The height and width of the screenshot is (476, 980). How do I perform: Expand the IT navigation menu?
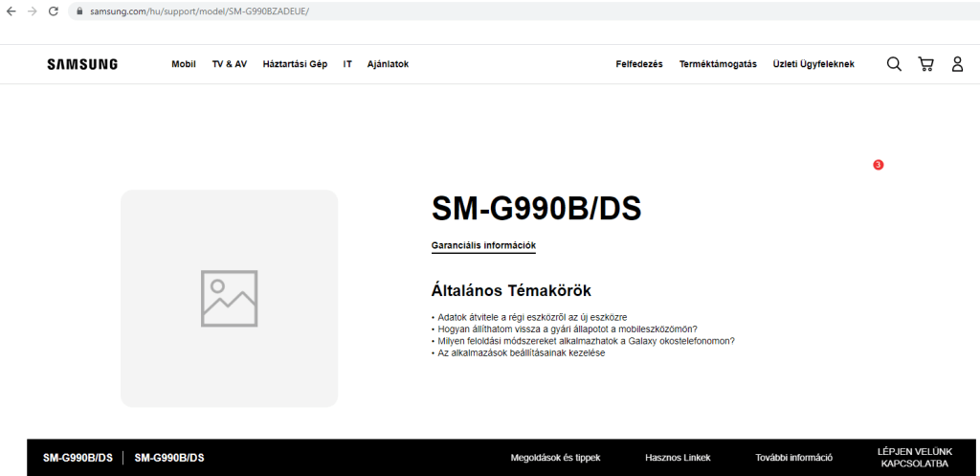pyautogui.click(x=347, y=64)
